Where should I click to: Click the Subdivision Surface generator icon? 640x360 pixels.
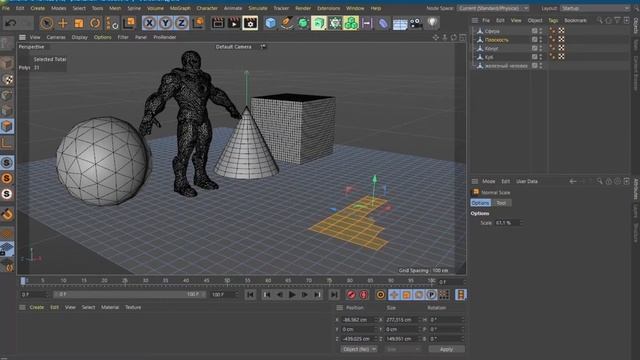303,23
